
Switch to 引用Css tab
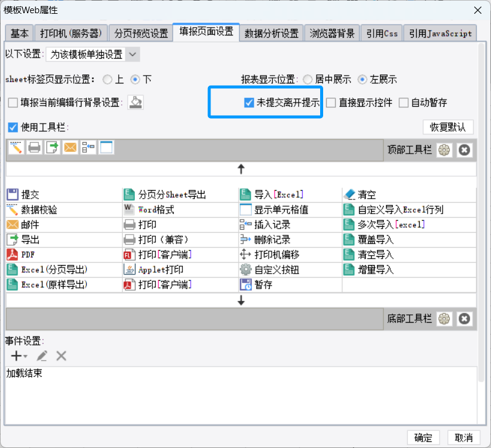pyautogui.click(x=382, y=33)
